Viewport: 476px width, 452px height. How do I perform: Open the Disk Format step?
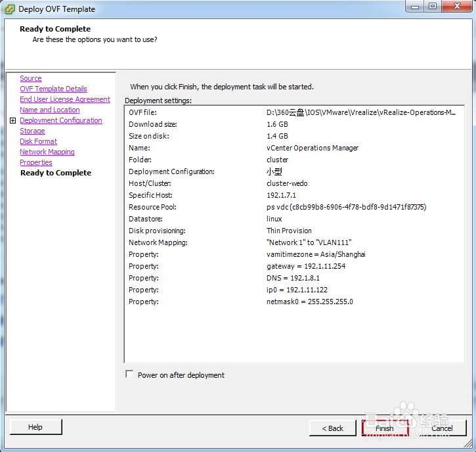[x=38, y=141]
